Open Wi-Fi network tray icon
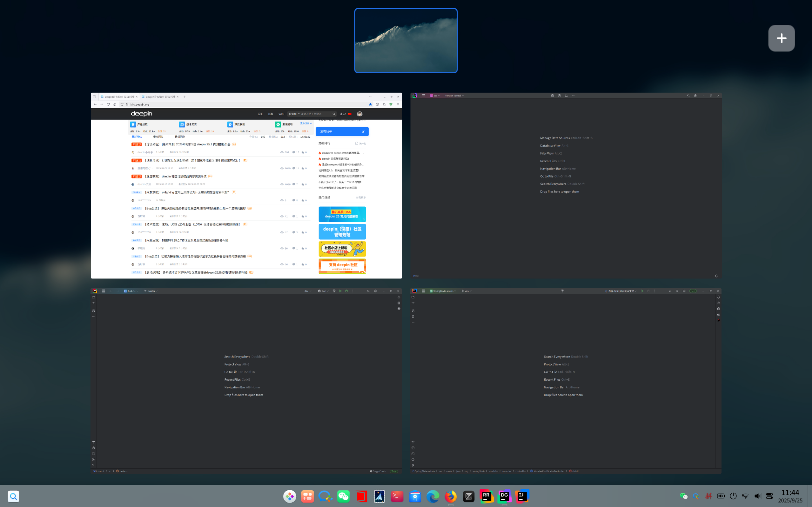The width and height of the screenshot is (812, 507). [745, 496]
